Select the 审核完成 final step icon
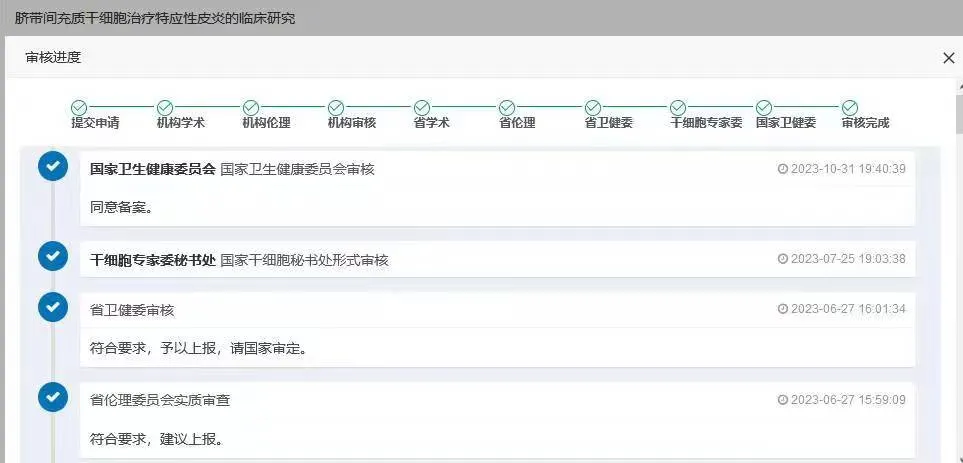 tap(849, 107)
